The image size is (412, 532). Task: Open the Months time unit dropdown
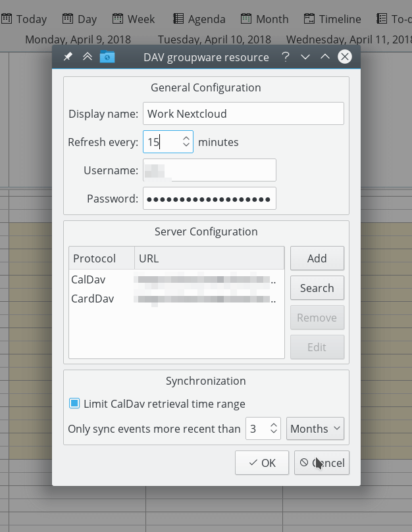[315, 429]
